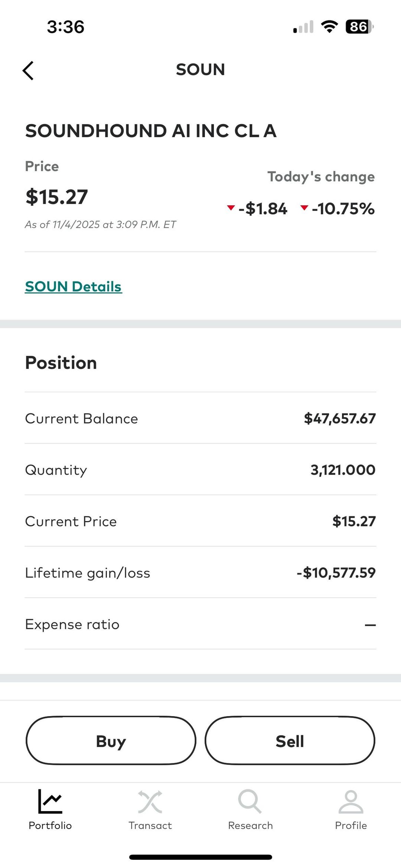Tap the Profile person icon

351,802
